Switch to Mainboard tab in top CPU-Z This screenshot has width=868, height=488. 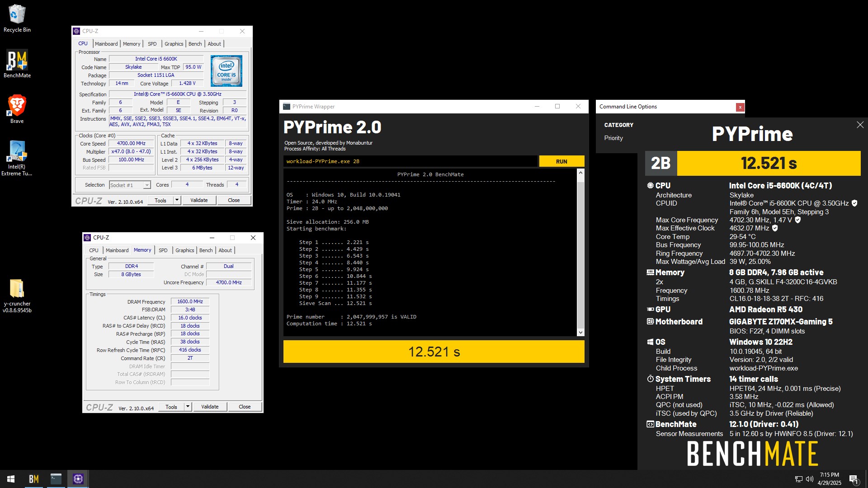point(106,44)
